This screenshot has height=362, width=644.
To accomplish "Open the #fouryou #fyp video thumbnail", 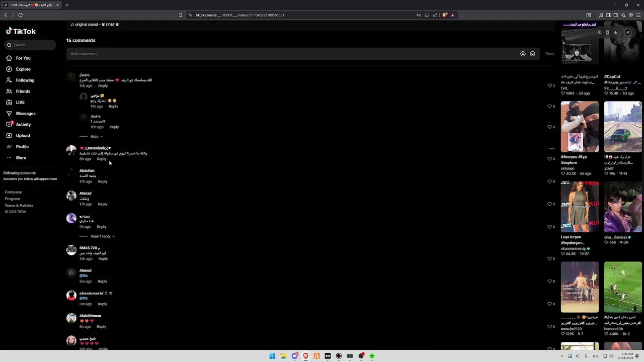I will 580,127.
